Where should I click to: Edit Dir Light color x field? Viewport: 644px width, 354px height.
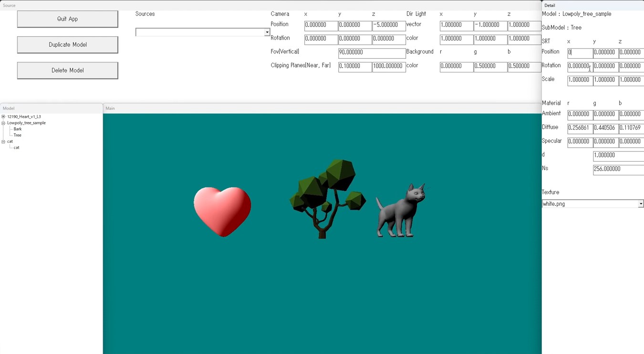[x=457, y=39]
